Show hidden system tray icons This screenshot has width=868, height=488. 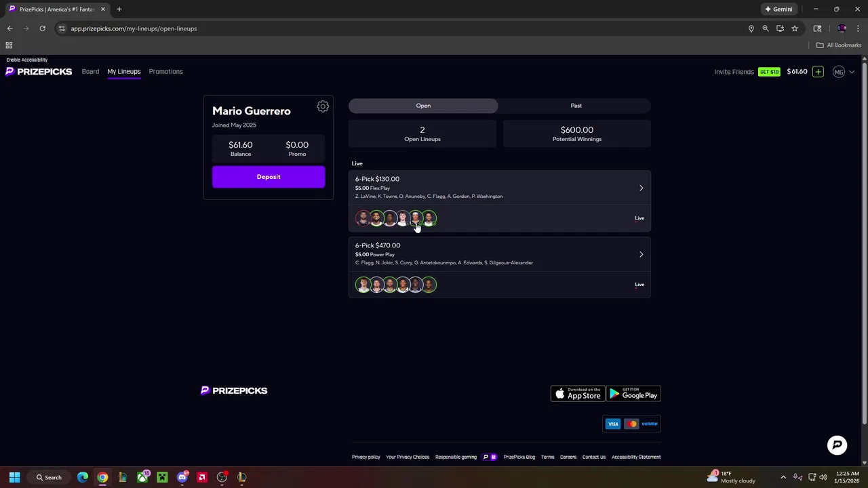pyautogui.click(x=783, y=477)
